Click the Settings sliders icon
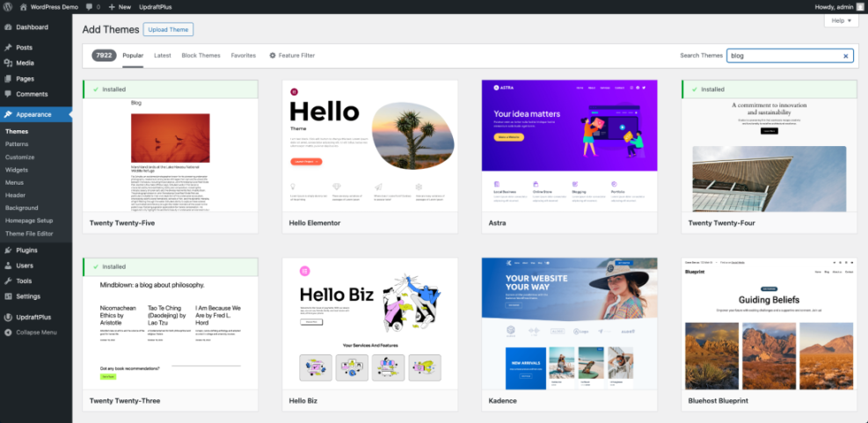The width and height of the screenshot is (868, 423). point(8,296)
